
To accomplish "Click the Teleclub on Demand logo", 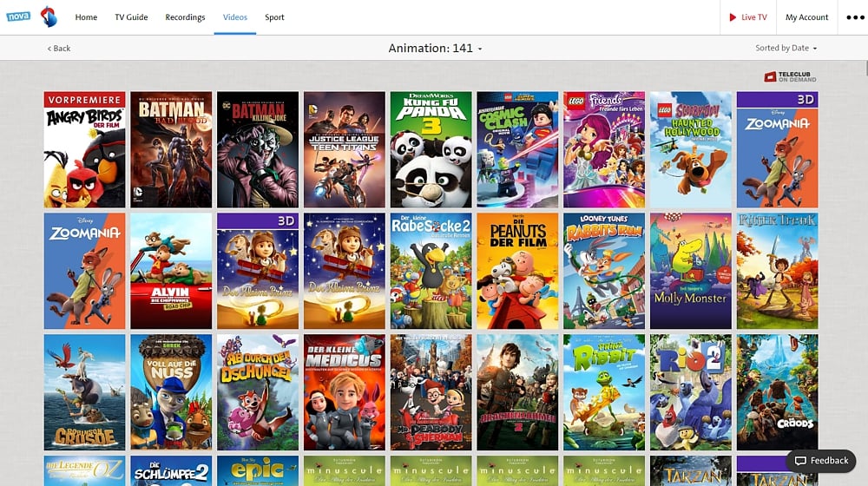I will click(790, 76).
